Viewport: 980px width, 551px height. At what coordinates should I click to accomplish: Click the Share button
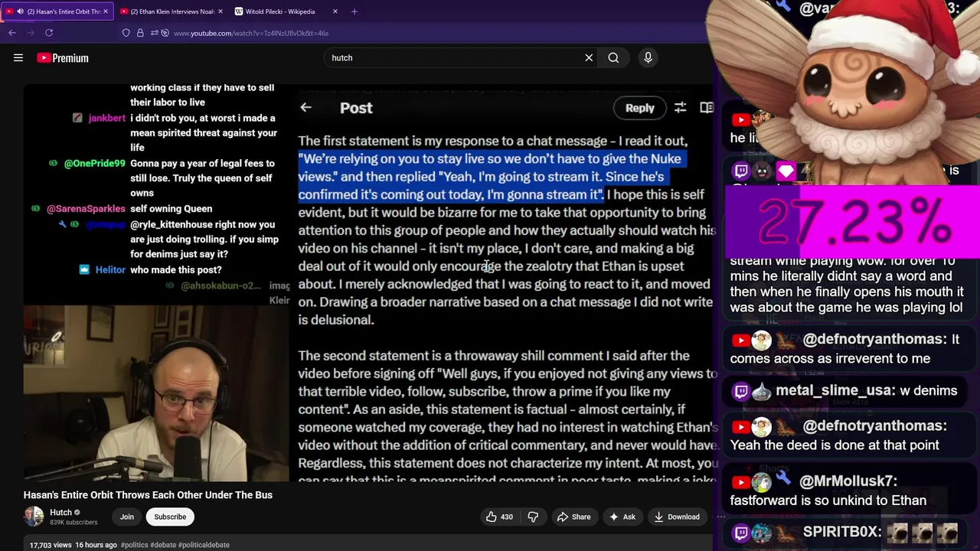click(573, 517)
